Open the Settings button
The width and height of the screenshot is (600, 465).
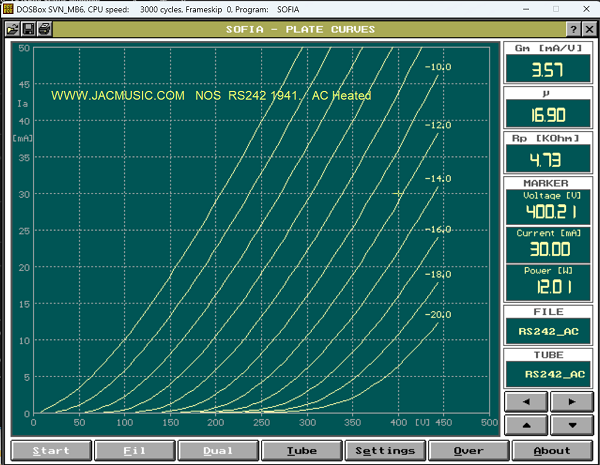coord(385,450)
